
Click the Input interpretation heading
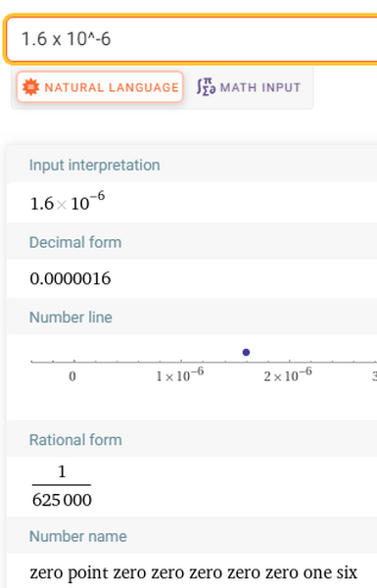coord(94,165)
